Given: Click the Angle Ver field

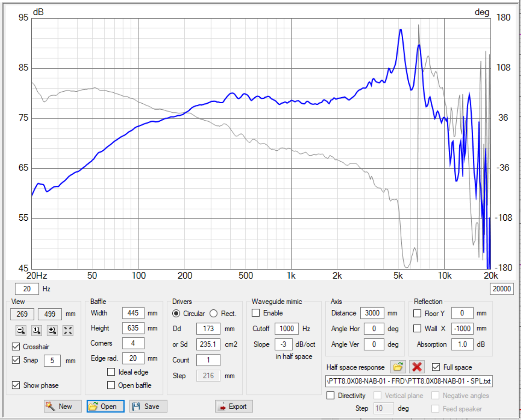Looking at the screenshot, I should coord(374,344).
